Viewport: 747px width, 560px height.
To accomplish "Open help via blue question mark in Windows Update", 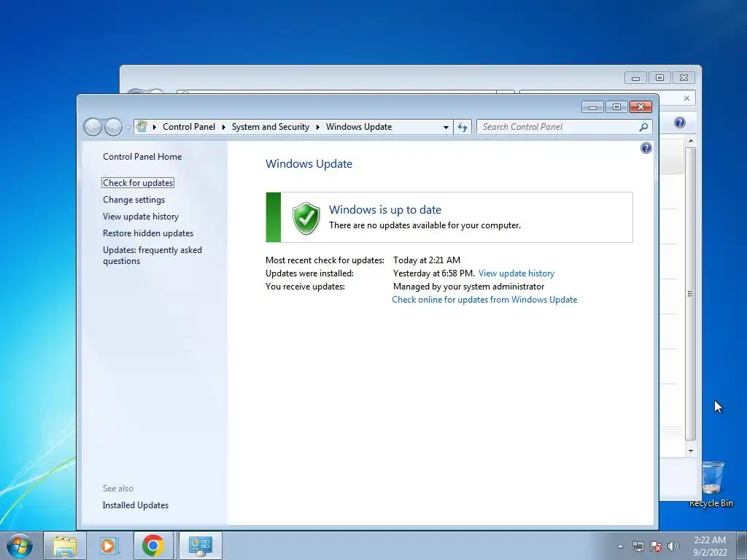I will coord(646,148).
